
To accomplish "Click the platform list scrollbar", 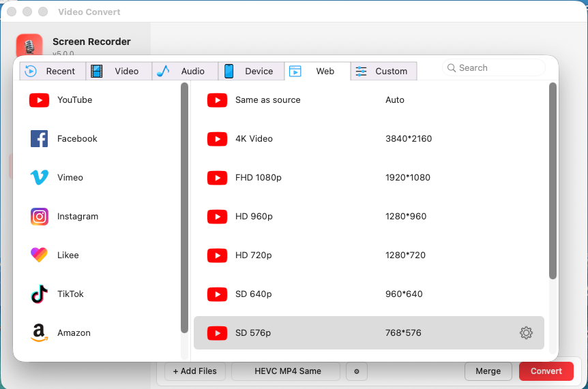I will (x=184, y=208).
